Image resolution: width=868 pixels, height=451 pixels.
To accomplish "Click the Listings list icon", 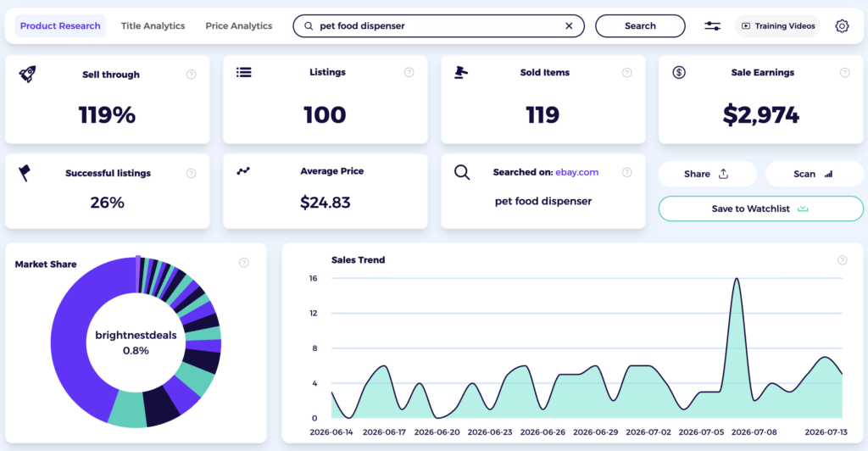I will pyautogui.click(x=243, y=72).
